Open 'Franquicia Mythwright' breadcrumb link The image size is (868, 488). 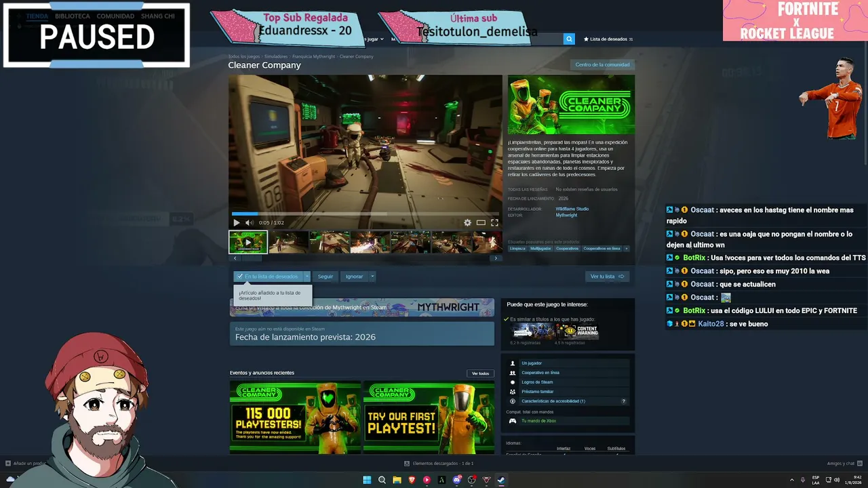(x=313, y=56)
